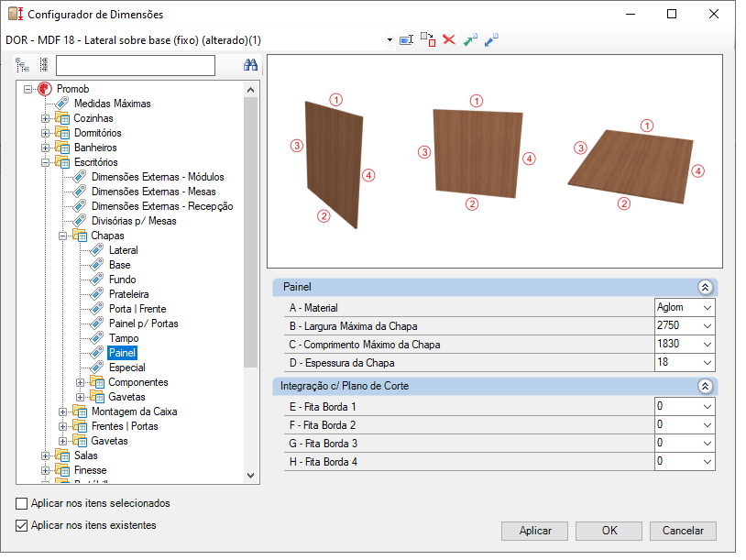Click the Lateral item tag icon
Image resolution: width=746 pixels, height=560 pixels.
coord(97,250)
